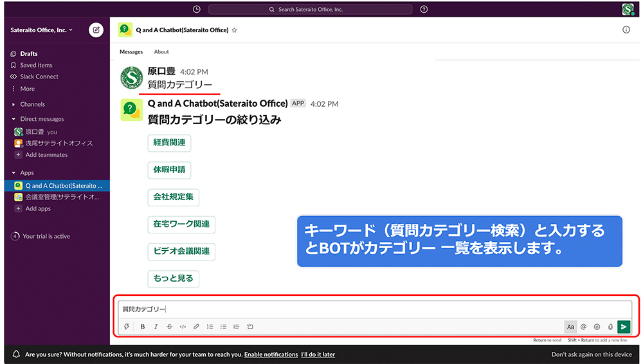
Task: Click Don't ask again on this device
Action: click(x=592, y=354)
